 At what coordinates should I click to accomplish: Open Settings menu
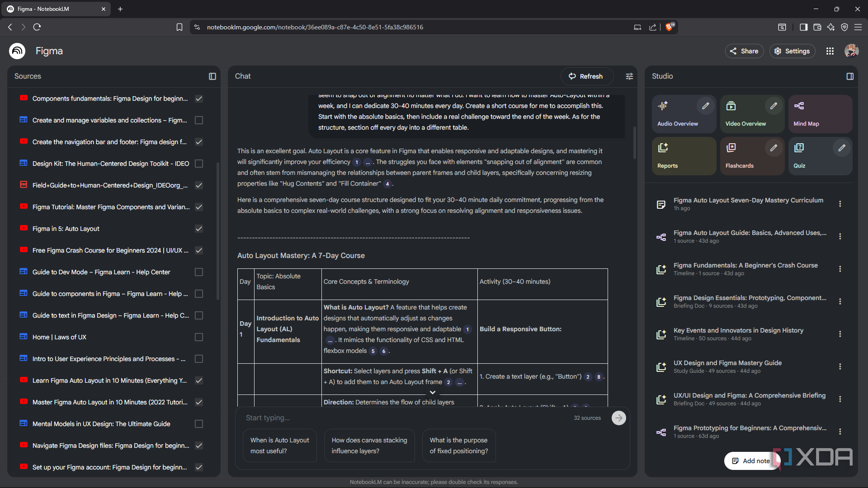[x=793, y=51]
